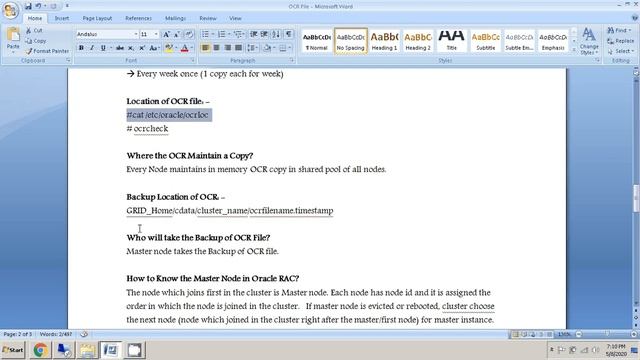Open Paragraph dialog launcher
The height and width of the screenshot is (360, 640).
pos(292,60)
